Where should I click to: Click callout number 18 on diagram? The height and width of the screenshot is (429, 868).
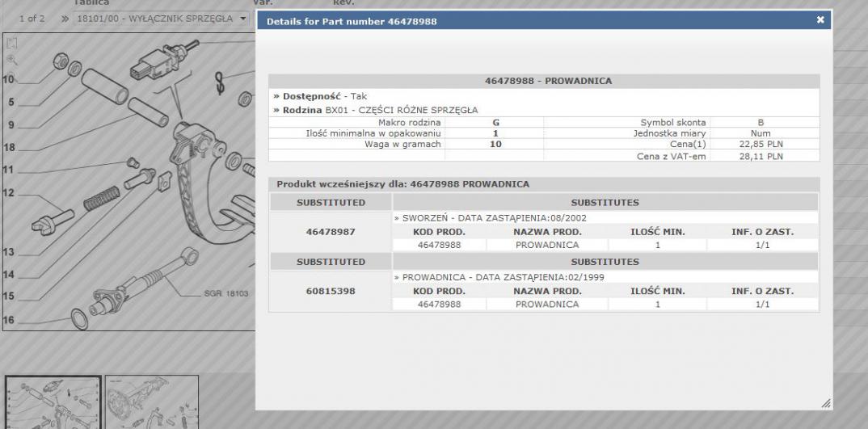coord(9,148)
